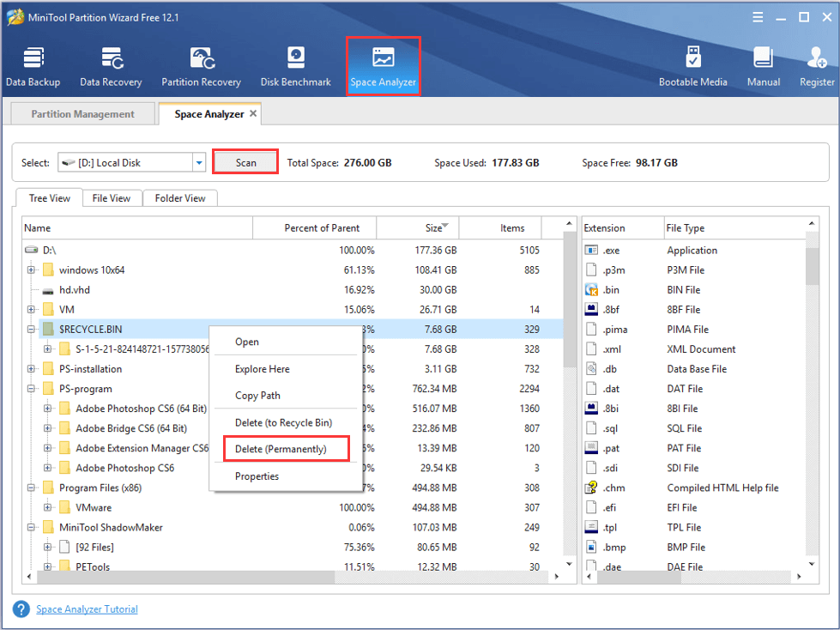Sort by File Type column header

tap(735, 227)
